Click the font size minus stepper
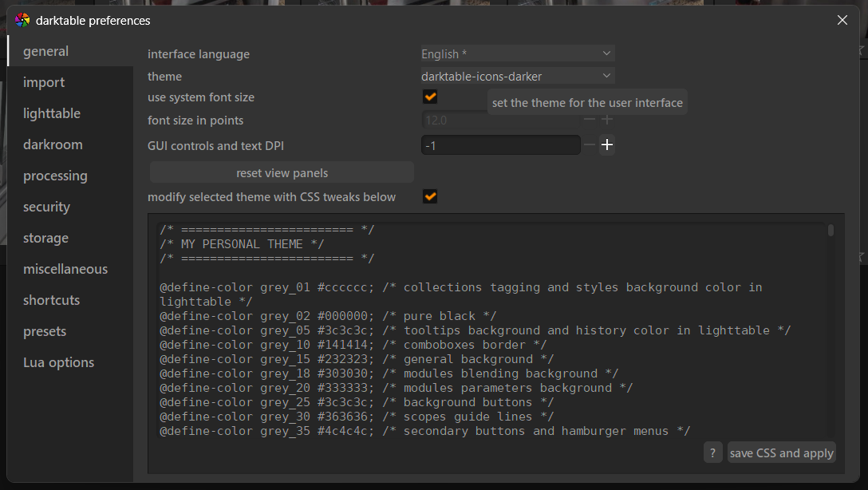This screenshot has height=490, width=868. pos(590,120)
